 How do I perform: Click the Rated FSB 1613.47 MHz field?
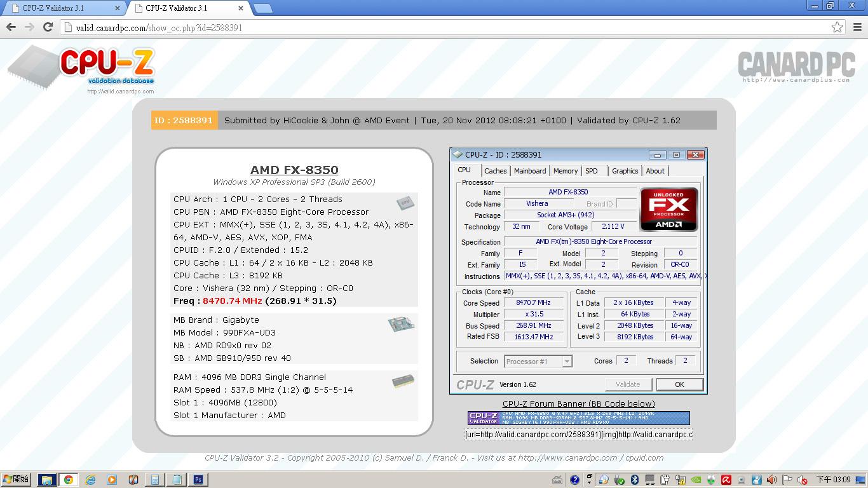(534, 337)
